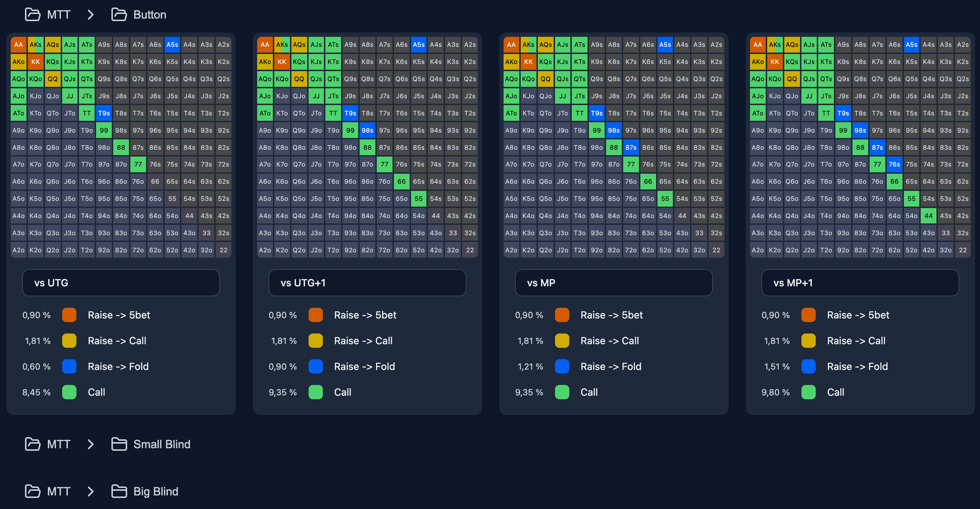Click MTT in the top breadcrumb

[x=58, y=14]
